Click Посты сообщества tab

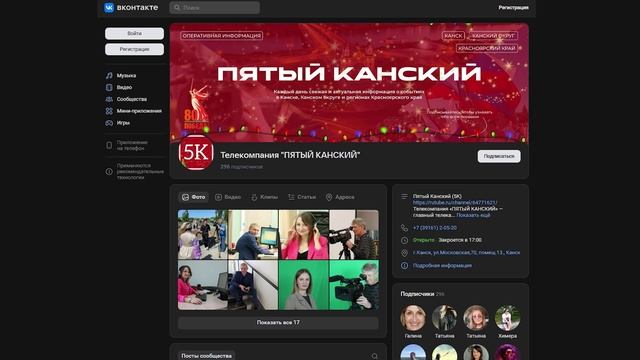(206, 356)
